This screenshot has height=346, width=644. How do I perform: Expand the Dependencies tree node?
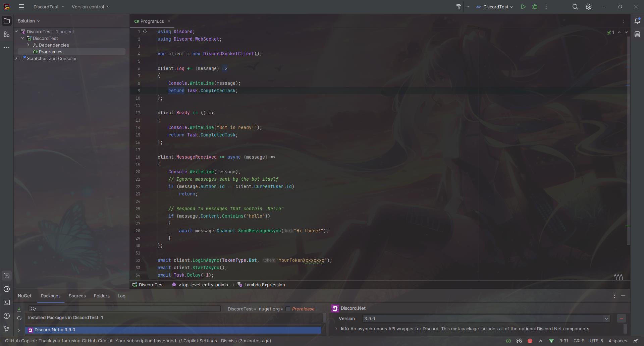29,45
